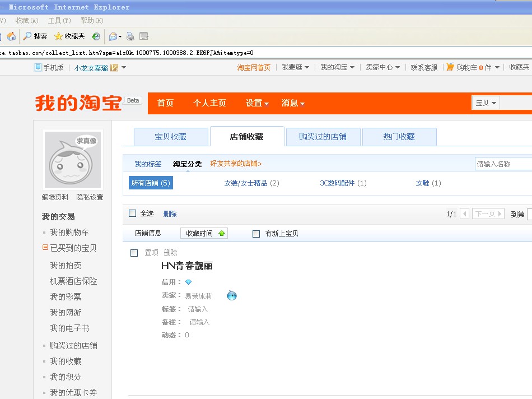Open the Taobao Wangwang chat with seller 易茉冰莉
532x399 pixels.
pyautogui.click(x=232, y=295)
